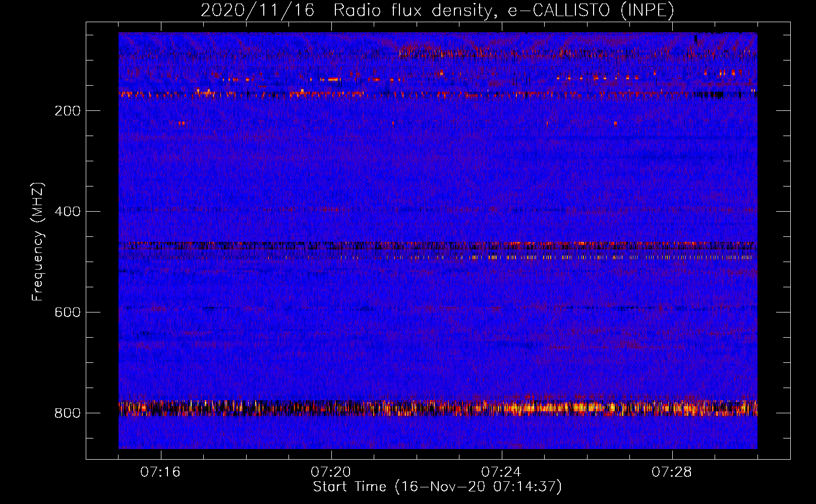The height and width of the screenshot is (504, 816).
Task: Click the "400" frequency tick label
Action: click(68, 212)
